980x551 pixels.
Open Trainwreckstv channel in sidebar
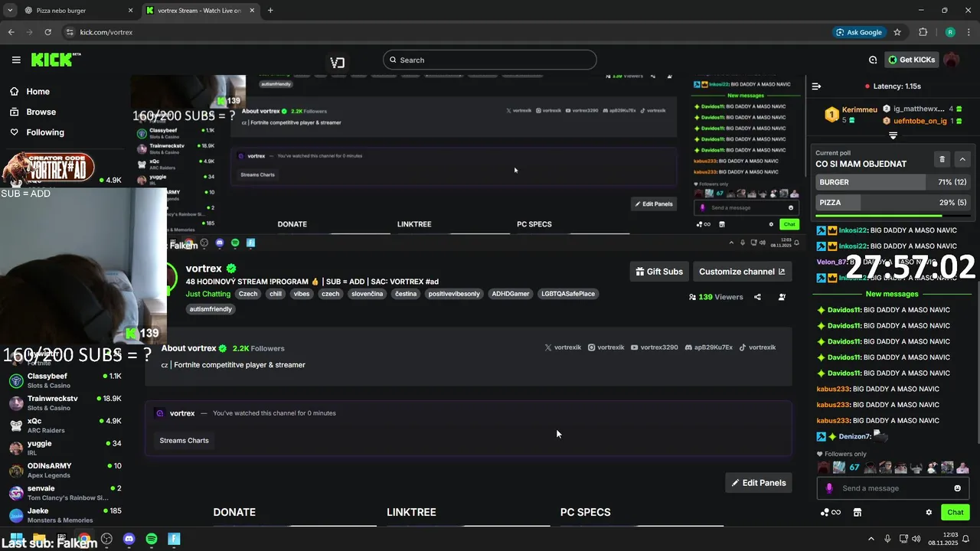[67, 403]
